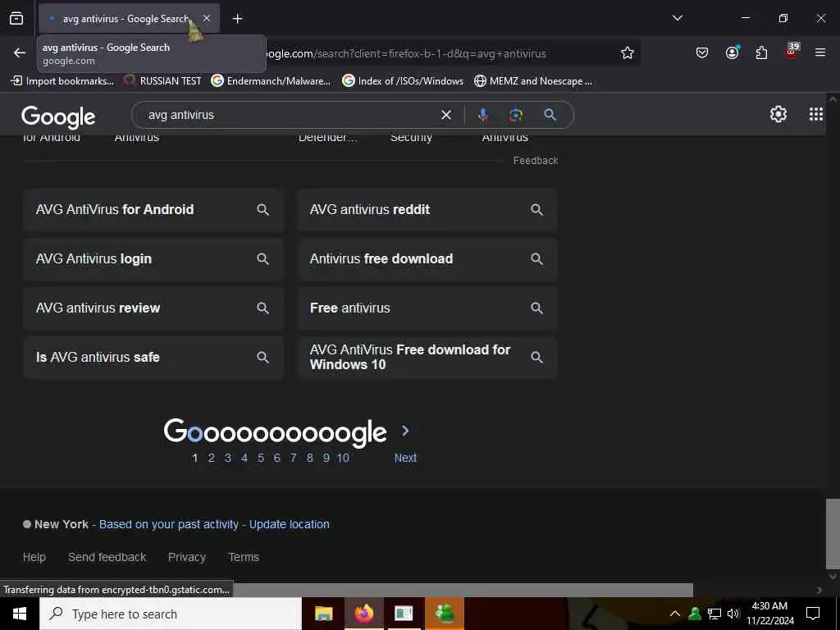
Task: Open Google quick settings gear
Action: click(778, 114)
